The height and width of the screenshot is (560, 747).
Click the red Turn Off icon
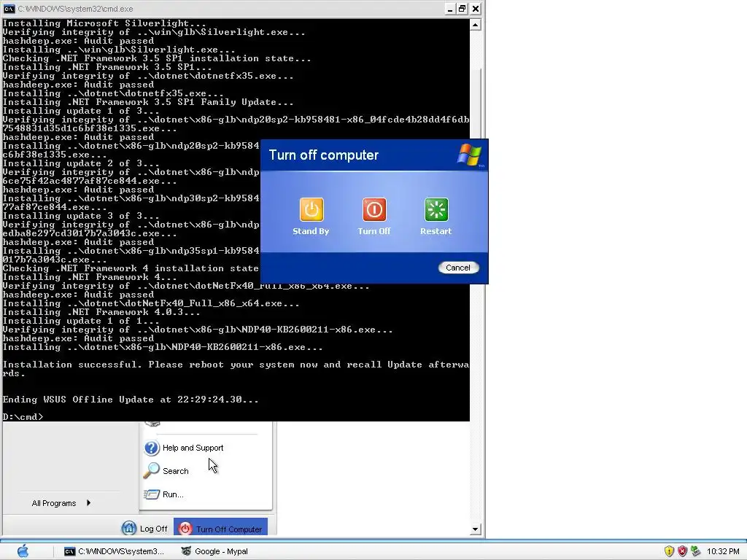click(x=374, y=209)
